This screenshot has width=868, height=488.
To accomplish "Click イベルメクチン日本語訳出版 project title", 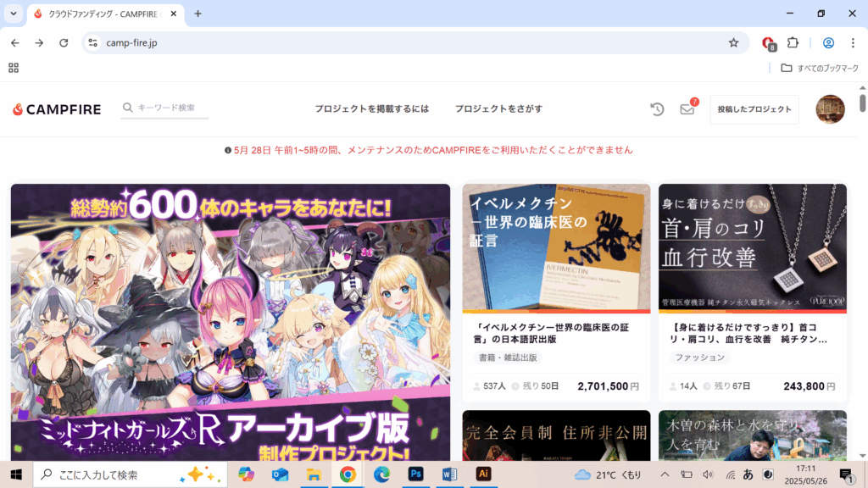I will (x=551, y=333).
